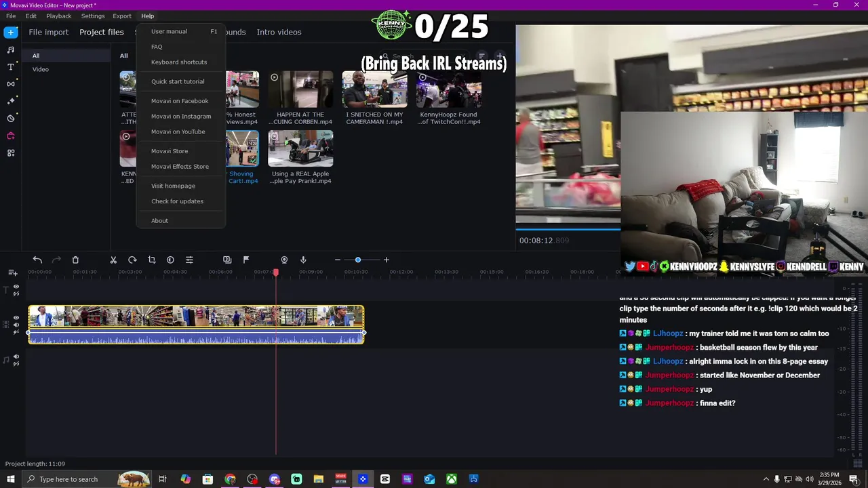
Task: Switch to Project files tab
Action: [x=102, y=32]
